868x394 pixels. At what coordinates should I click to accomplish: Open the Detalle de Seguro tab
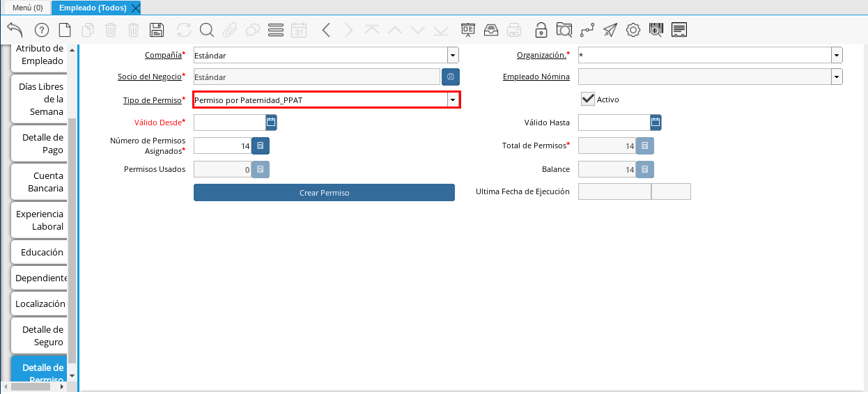click(x=39, y=336)
